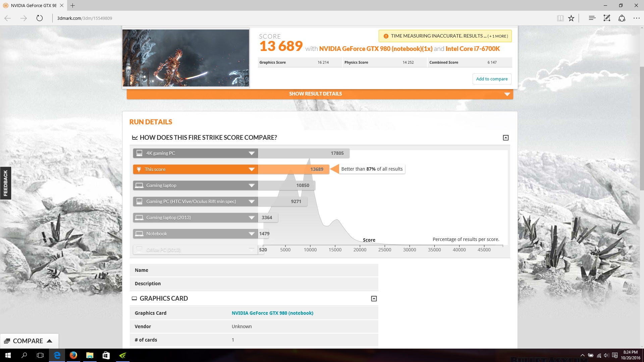Open Windows Start menu
Image resolution: width=644 pixels, height=362 pixels.
[x=8, y=355]
